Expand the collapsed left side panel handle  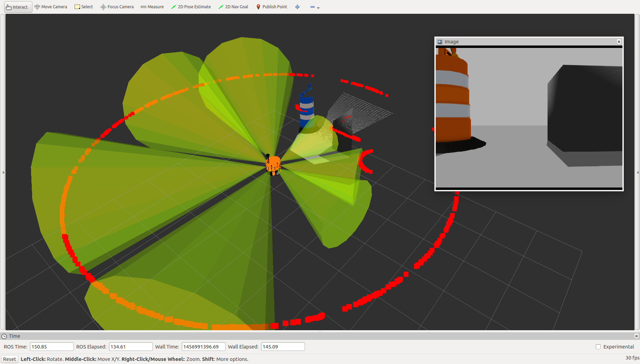pos(3,172)
